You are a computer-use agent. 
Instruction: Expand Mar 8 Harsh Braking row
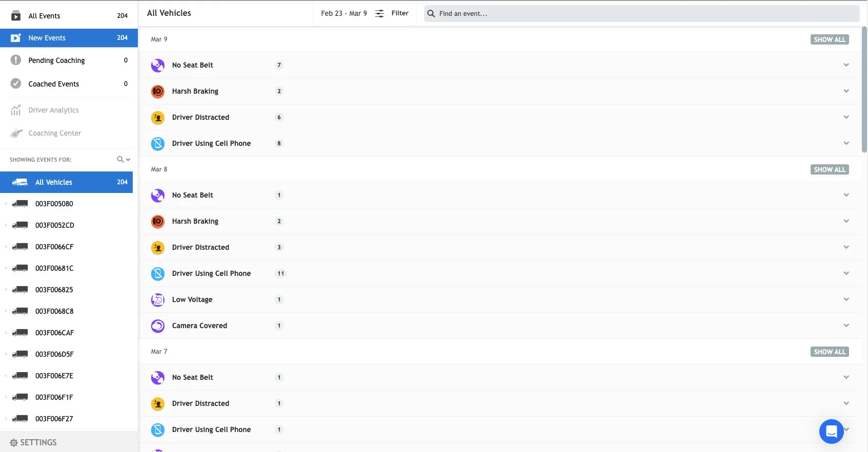[846, 221]
